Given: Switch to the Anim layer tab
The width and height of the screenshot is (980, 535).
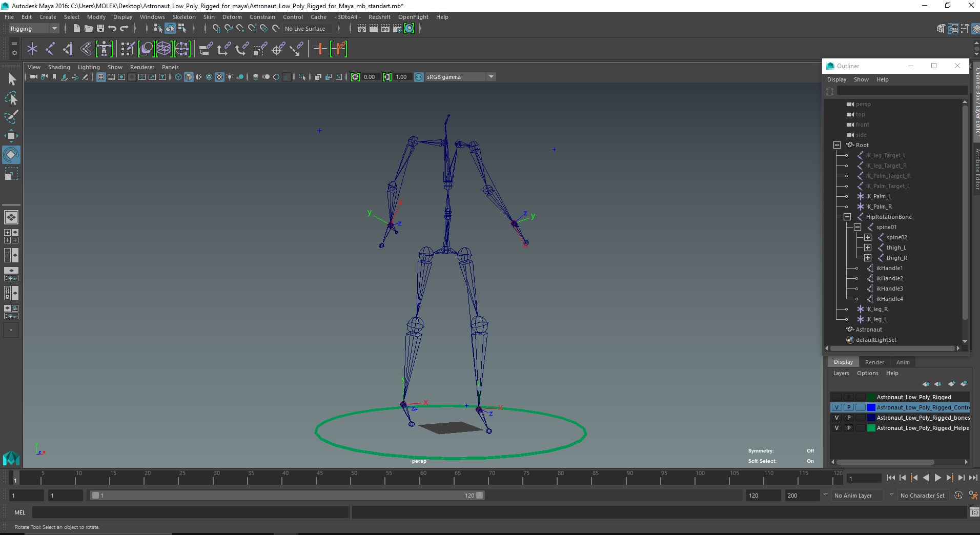Looking at the screenshot, I should pos(903,362).
